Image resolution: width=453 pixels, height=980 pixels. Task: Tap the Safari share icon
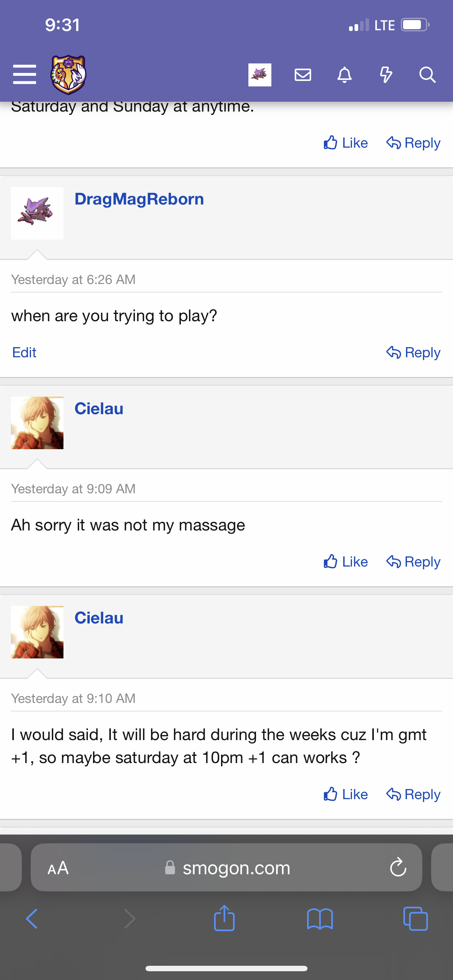[224, 919]
